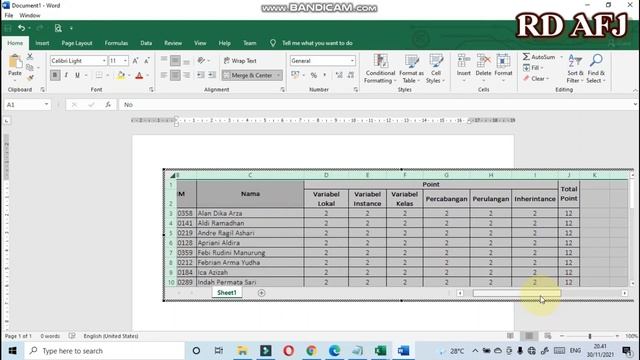Toggle Bold formatting

(x=55, y=75)
